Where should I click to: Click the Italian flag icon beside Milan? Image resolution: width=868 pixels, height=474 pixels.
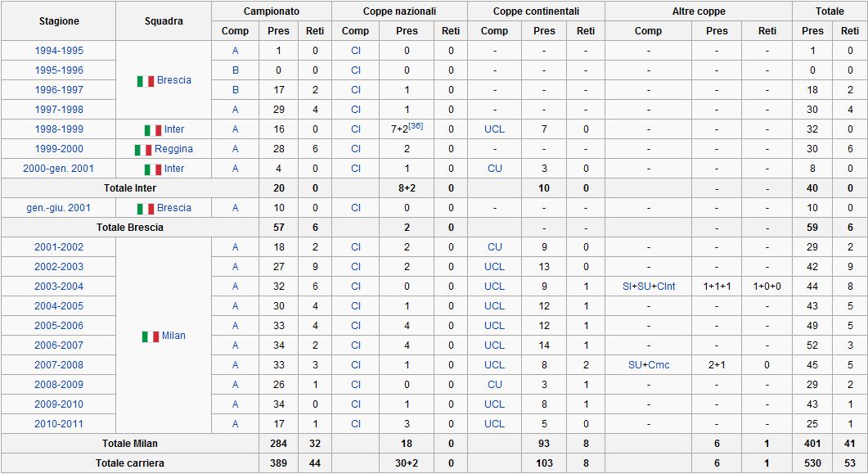(151, 336)
